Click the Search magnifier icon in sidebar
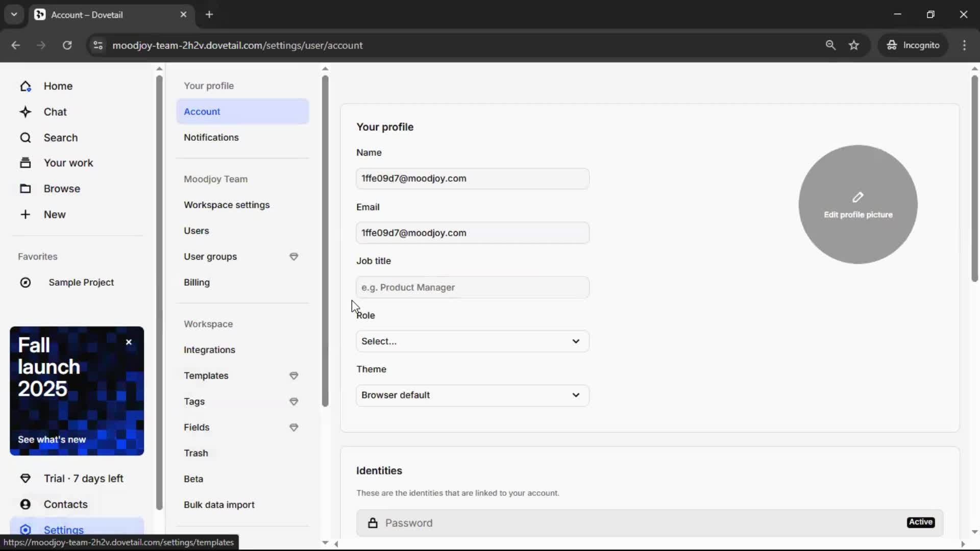980x551 pixels. click(26, 138)
